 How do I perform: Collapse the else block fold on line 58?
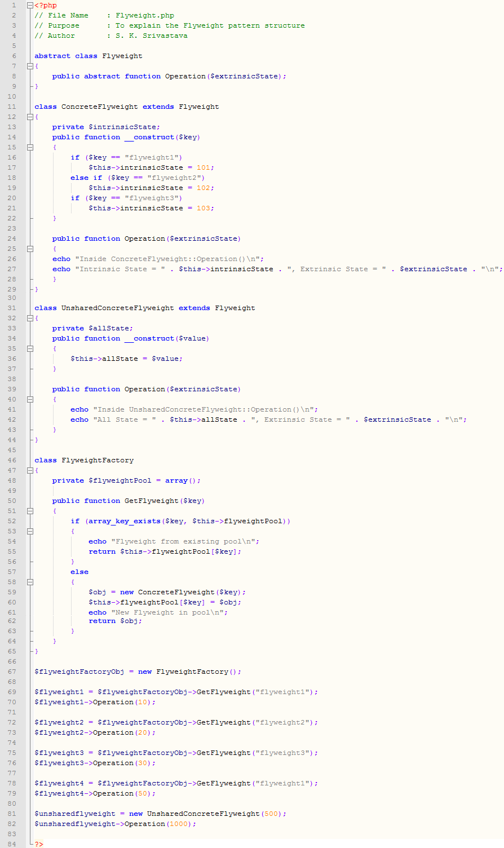coord(30,582)
